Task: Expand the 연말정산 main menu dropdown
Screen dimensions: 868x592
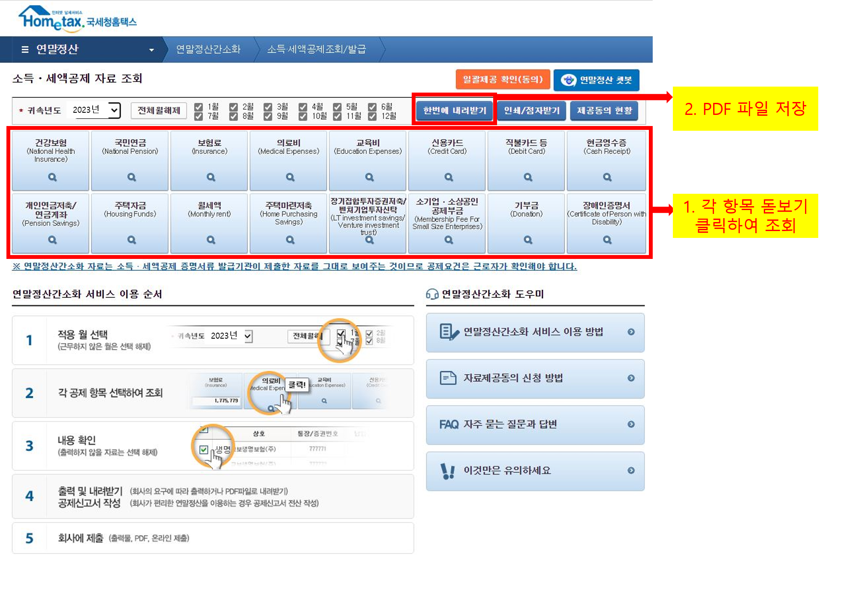Action: 151,50
